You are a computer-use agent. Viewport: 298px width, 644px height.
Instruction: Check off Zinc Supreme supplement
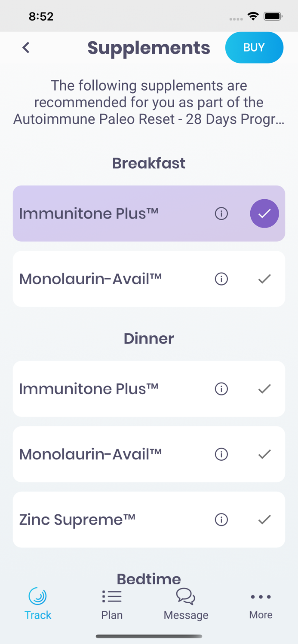pyautogui.click(x=264, y=519)
